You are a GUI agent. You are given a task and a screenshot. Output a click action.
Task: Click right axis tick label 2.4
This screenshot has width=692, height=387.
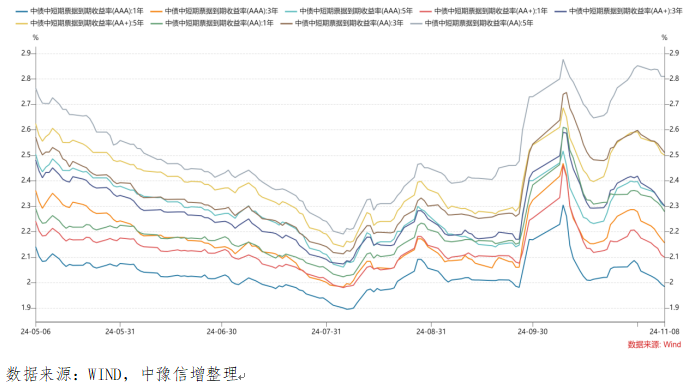tap(674, 180)
